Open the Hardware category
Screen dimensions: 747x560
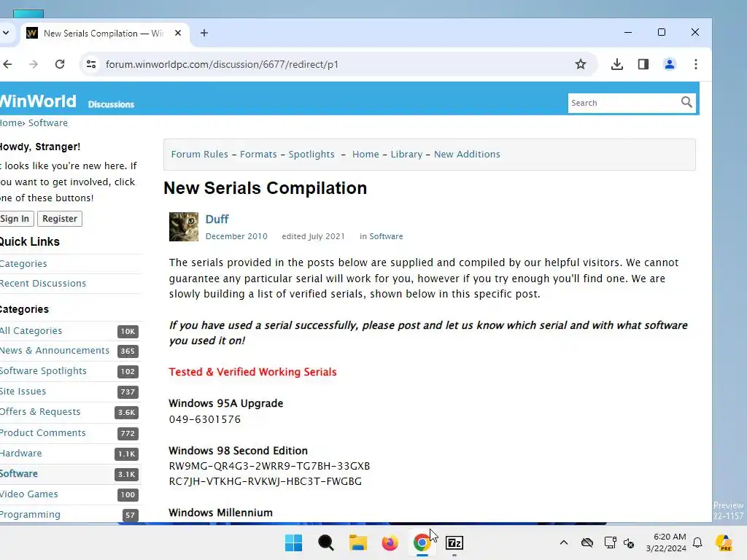21,454
